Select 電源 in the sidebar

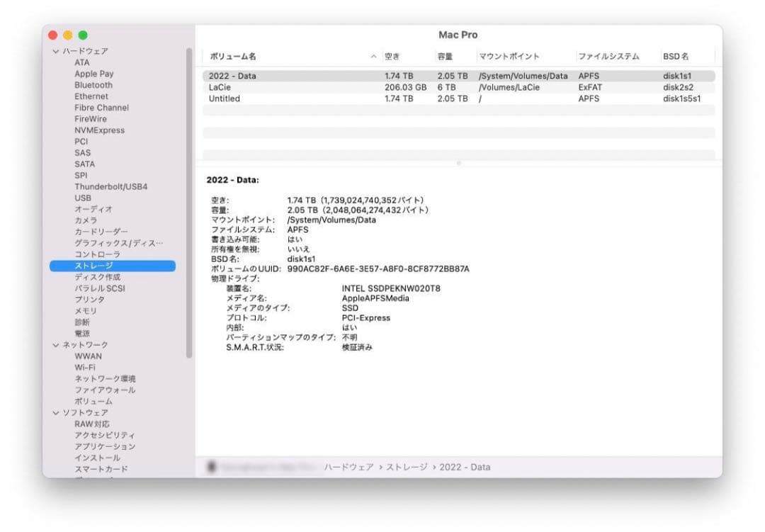(x=81, y=333)
